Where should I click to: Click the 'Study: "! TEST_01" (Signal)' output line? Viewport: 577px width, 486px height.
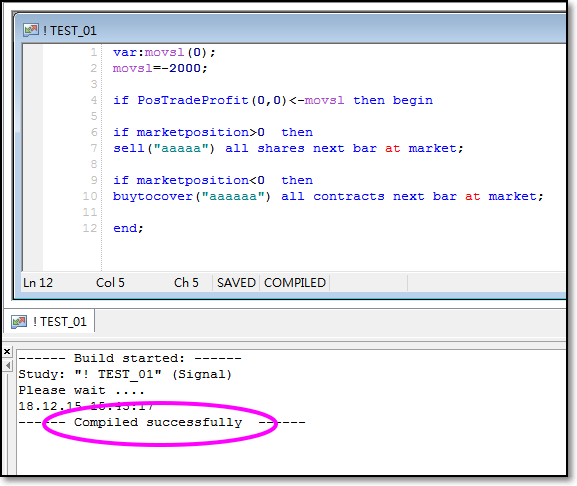125,375
